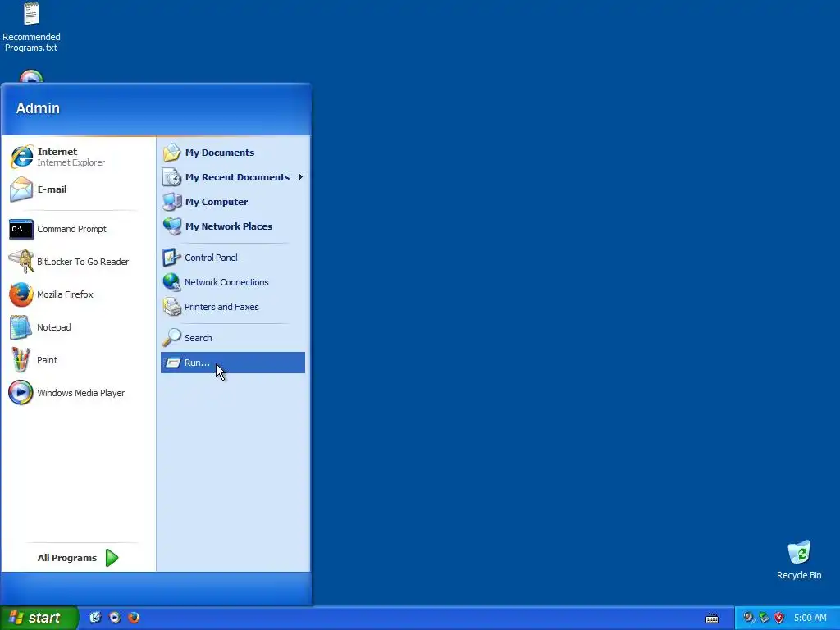840x630 pixels.
Task: Open the Control Panel icon
Action: coord(172,258)
